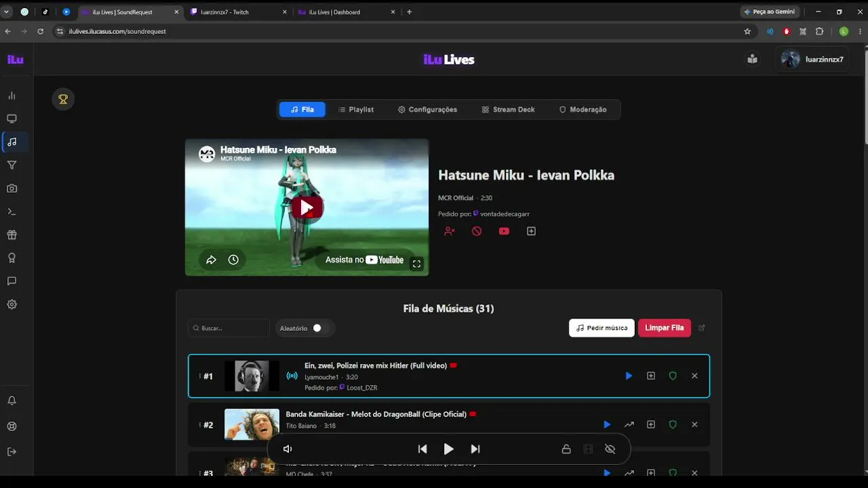Click the remove-user icon under Hatsune Miku
The height and width of the screenshot is (488, 868).
[450, 231]
